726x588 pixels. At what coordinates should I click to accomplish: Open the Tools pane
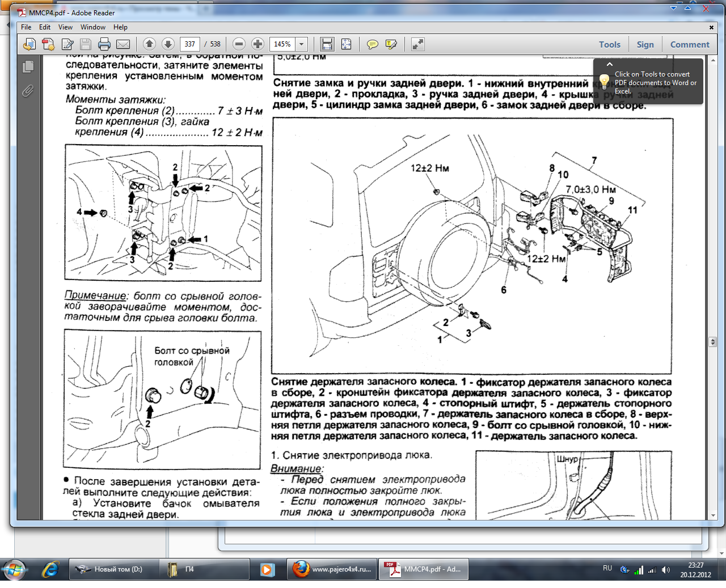tap(609, 45)
